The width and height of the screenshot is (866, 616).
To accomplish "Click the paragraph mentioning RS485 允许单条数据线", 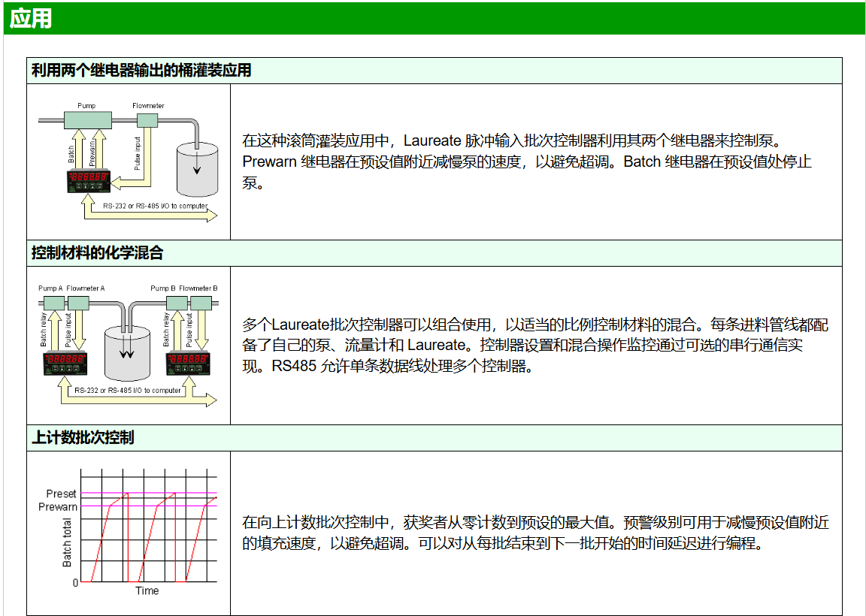I will coord(535,345).
